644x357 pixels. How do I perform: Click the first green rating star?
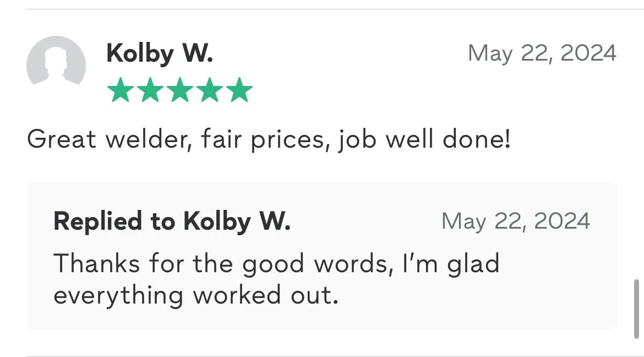[120, 90]
